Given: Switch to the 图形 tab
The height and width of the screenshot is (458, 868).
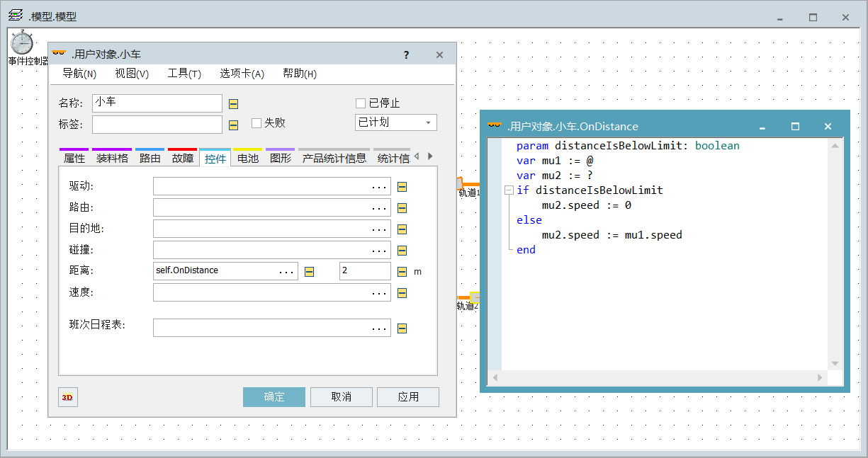Looking at the screenshot, I should pos(281,158).
